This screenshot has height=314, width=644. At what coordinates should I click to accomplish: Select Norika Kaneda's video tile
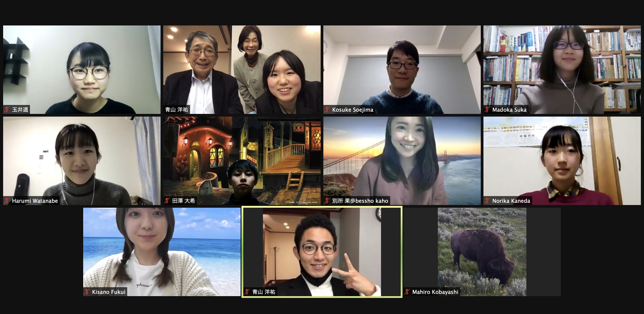[x=562, y=161]
